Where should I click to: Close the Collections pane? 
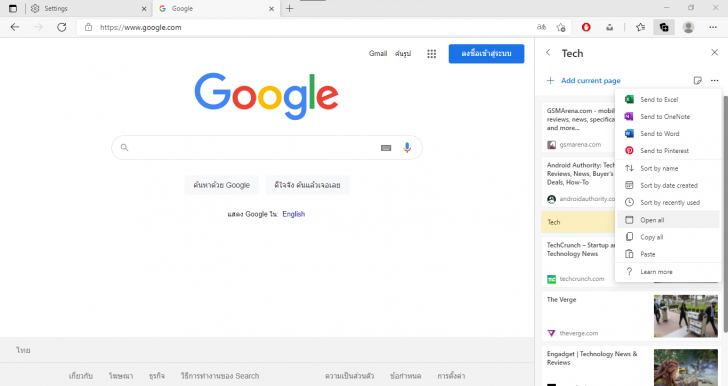point(715,52)
